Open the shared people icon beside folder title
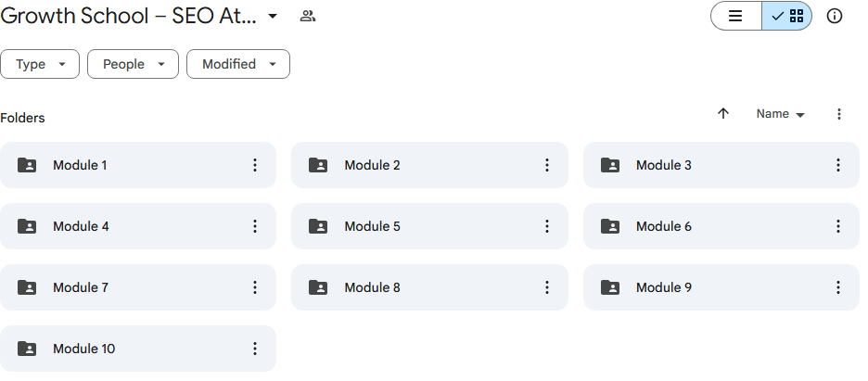This screenshot has height=381, width=868. 307,16
